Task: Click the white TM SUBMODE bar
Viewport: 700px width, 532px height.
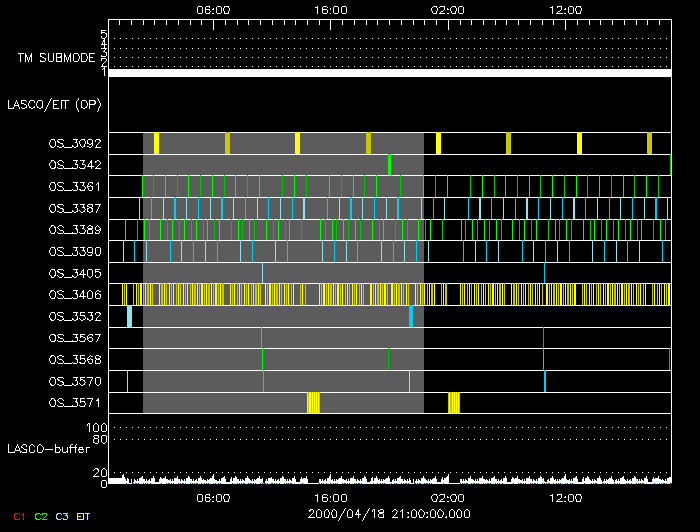Action: [x=389, y=73]
